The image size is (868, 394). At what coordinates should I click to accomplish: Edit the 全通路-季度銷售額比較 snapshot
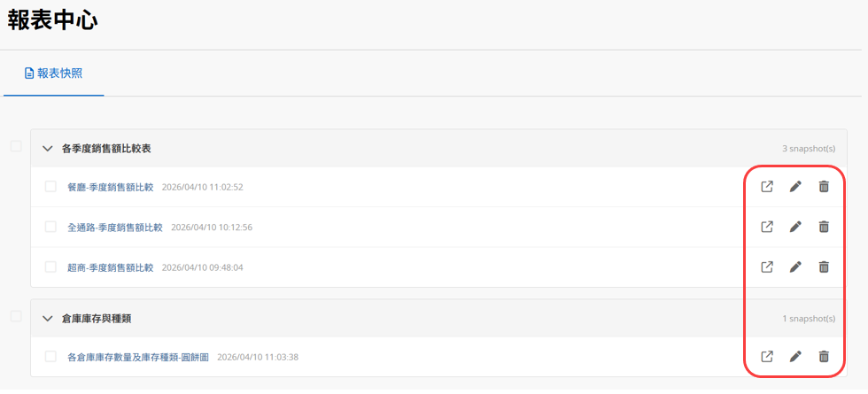click(x=795, y=227)
